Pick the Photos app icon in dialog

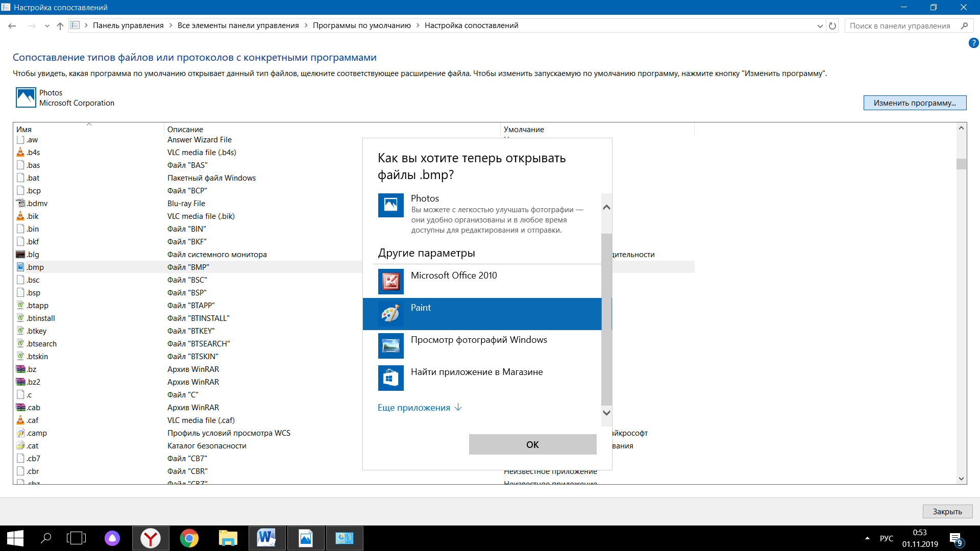tap(390, 205)
